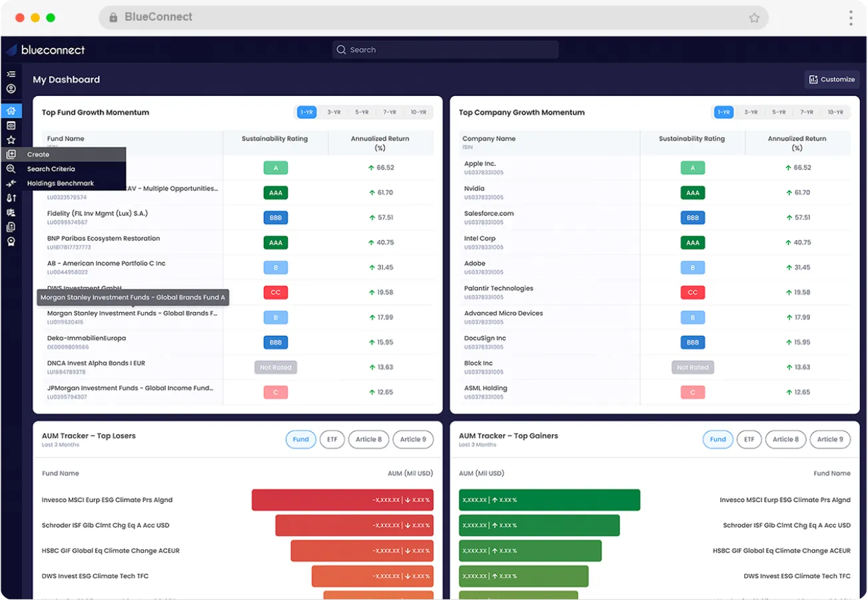Click the Holdings Benchmark arrows sidebar icon
Viewport: 868px width, 600px height.
11,183
